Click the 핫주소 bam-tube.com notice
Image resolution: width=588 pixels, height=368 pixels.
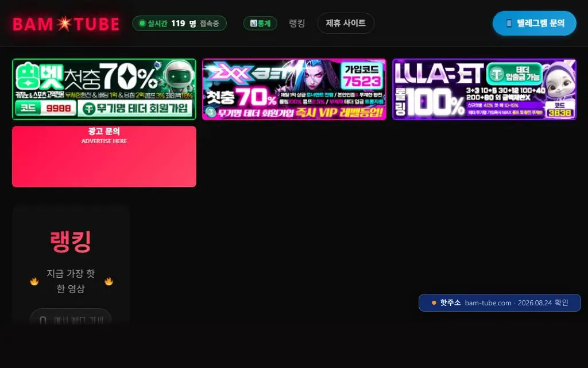point(500,302)
